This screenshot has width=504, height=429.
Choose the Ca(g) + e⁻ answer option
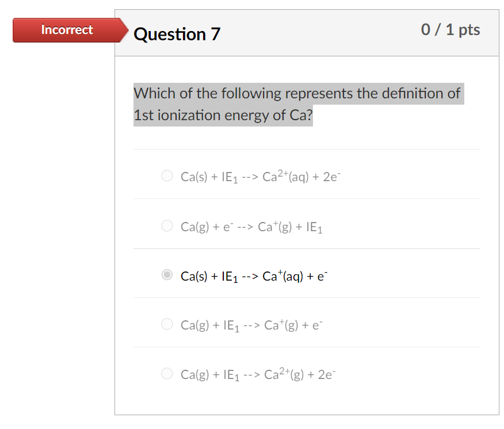[x=167, y=226]
